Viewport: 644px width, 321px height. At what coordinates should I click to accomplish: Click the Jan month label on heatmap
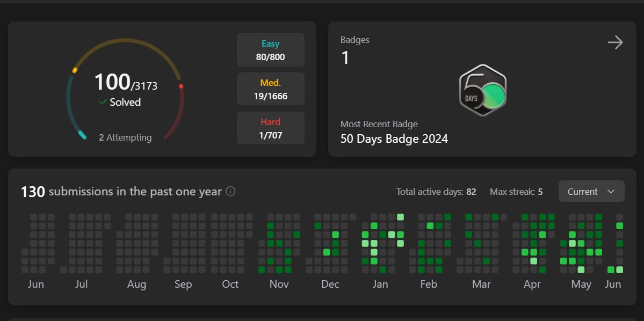380,284
